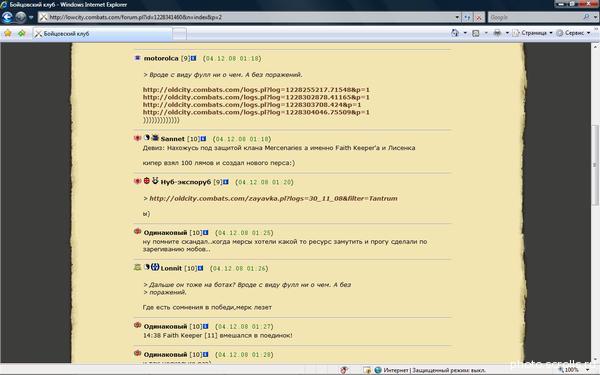Click the Home toolbar icon
The image size is (600, 375).
click(x=455, y=33)
